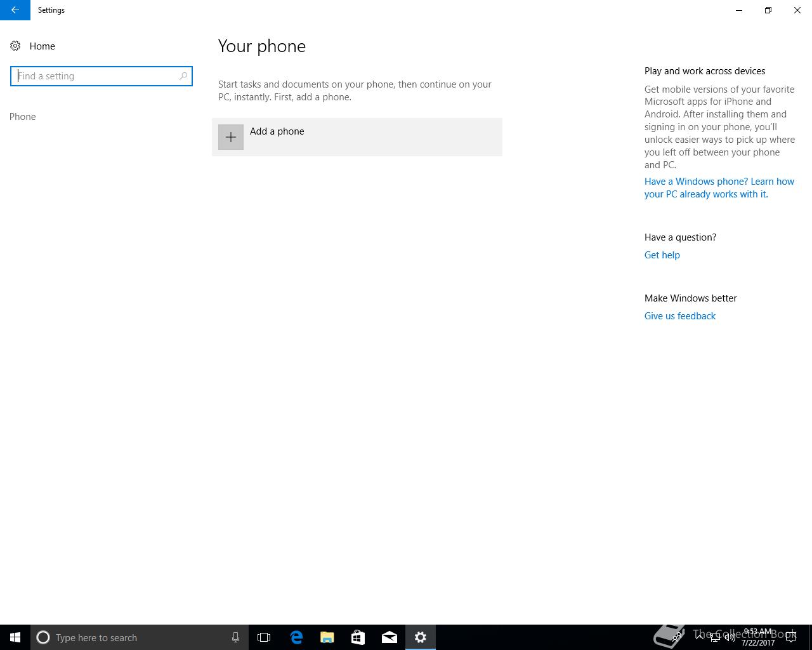This screenshot has height=650, width=812.
Task: Close the Settings window
Action: click(x=797, y=10)
